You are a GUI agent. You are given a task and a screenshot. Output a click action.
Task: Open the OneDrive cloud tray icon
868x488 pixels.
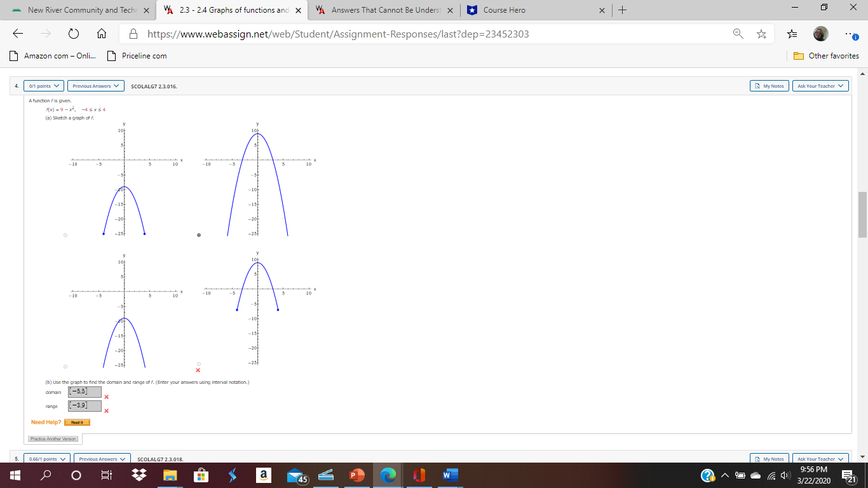click(756, 475)
